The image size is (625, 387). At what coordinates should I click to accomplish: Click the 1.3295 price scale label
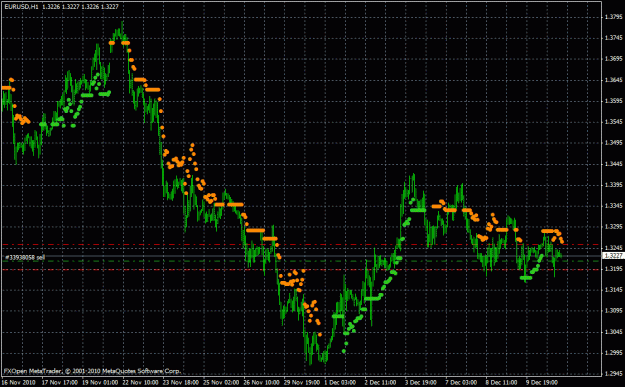[x=613, y=227]
